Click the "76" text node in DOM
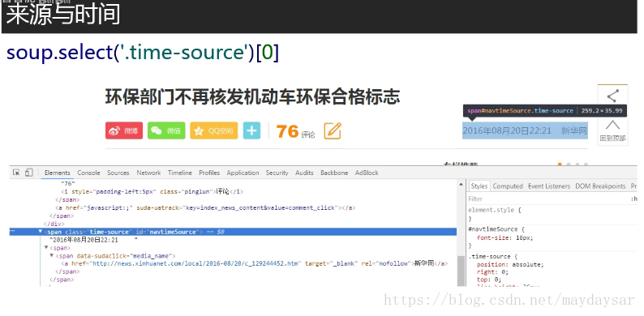 tap(68, 183)
